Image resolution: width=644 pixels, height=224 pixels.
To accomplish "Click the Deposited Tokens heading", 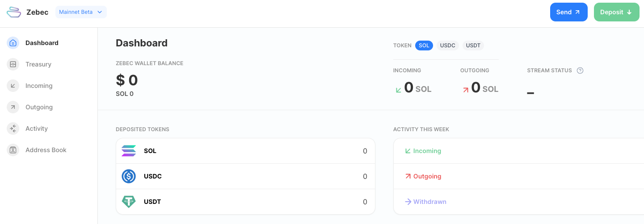I will tap(143, 129).
